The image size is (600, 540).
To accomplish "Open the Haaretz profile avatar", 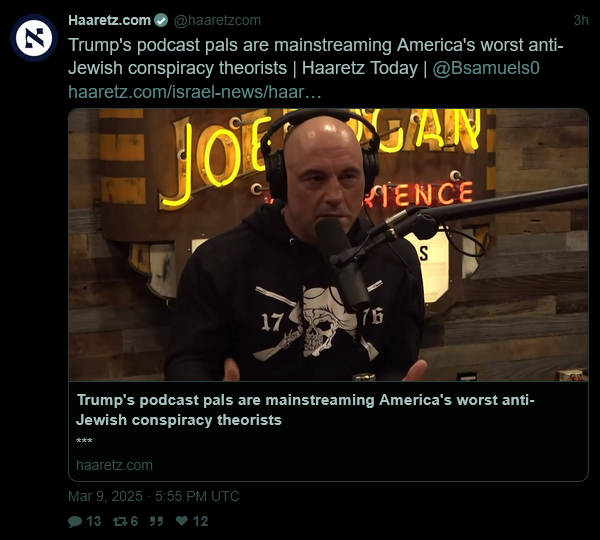I will (x=34, y=38).
